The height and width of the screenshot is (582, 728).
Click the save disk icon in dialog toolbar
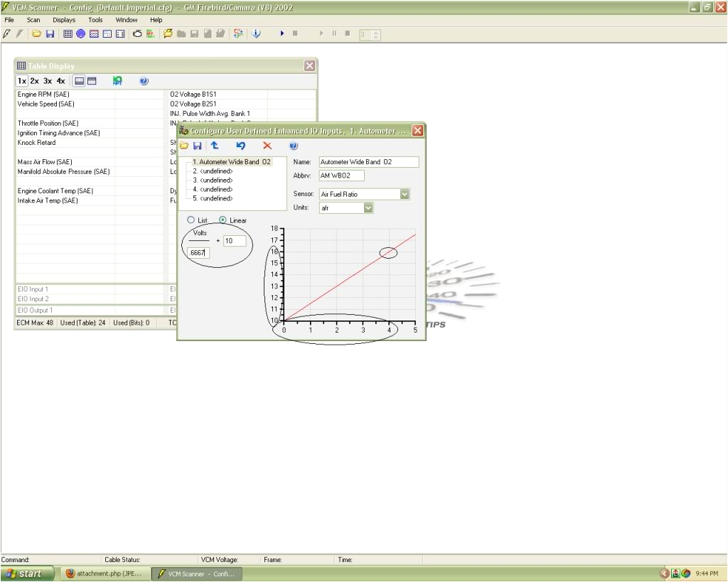pos(198,146)
